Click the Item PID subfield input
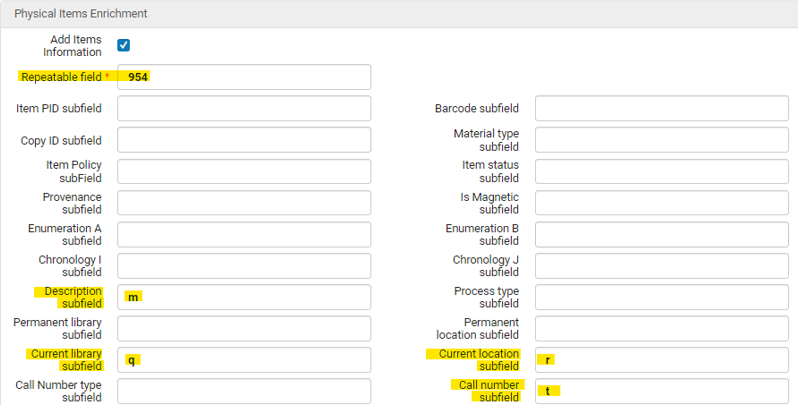 244,108
